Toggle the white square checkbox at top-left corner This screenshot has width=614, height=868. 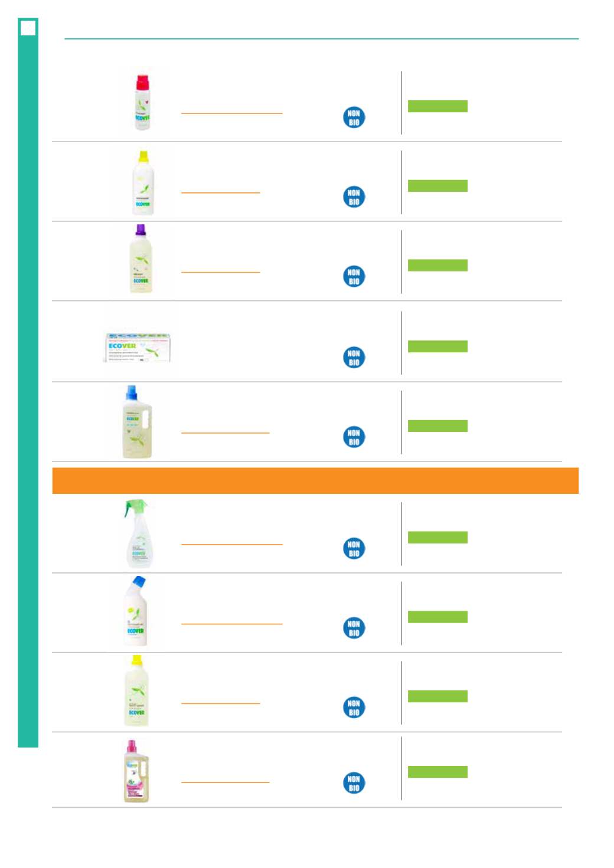coord(28,28)
